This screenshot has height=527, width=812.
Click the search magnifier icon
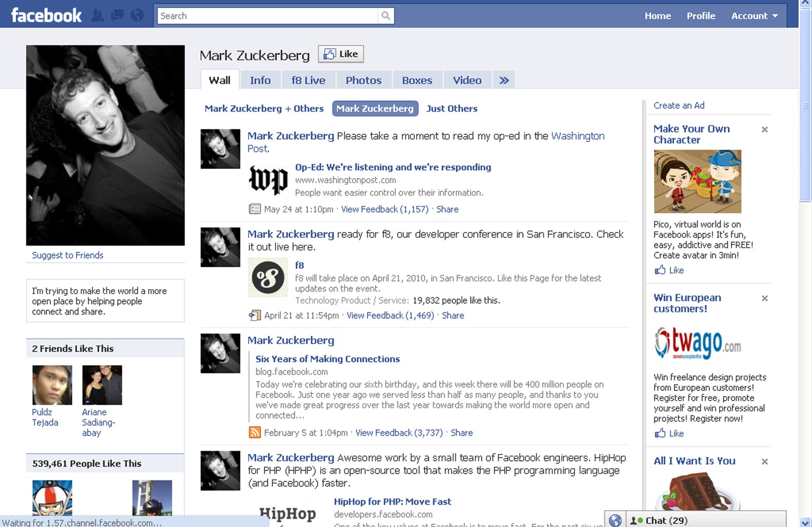(x=386, y=16)
